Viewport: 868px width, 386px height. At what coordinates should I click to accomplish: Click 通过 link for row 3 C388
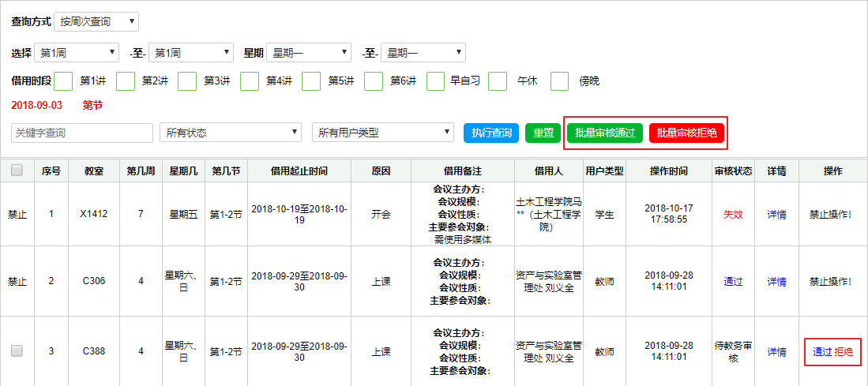click(822, 352)
